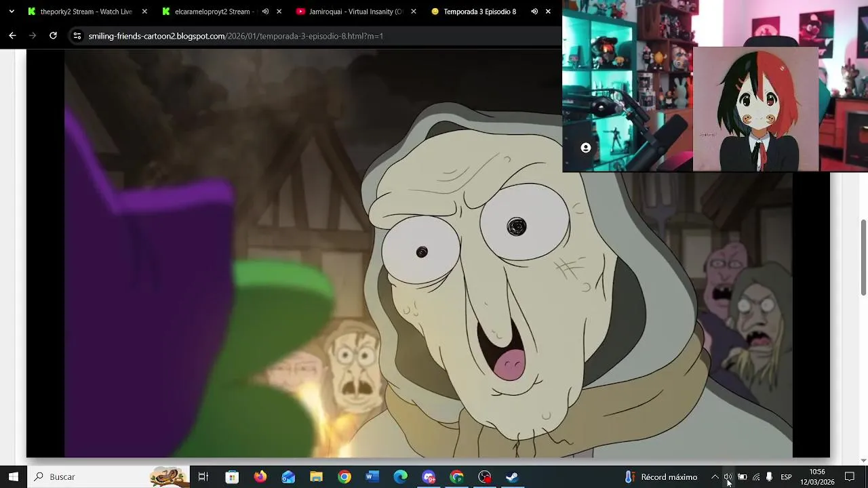
Task: Close the Temporada 3 Episodio 8 tab
Action: click(x=548, y=12)
